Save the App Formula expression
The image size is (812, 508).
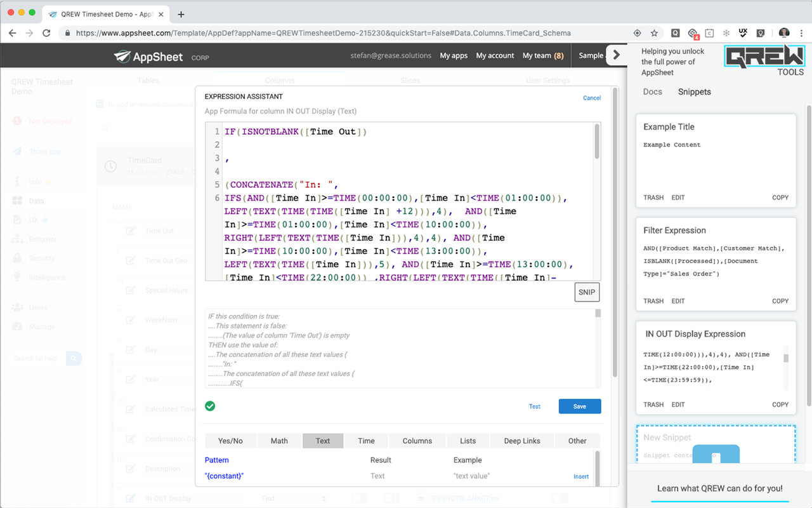(579, 406)
